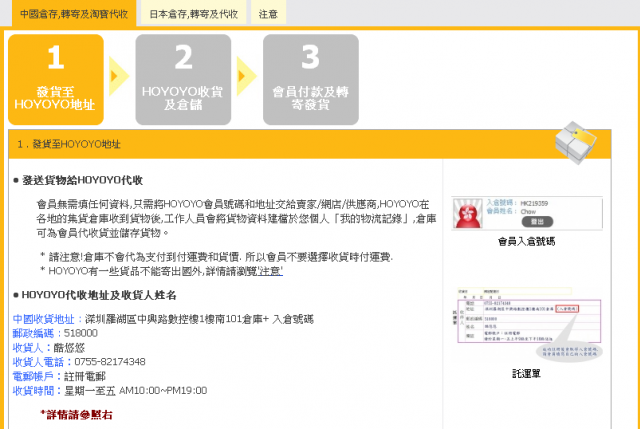This screenshot has width=640, height=429.
Task: Open the 託運單 sample image
Action: coord(527,323)
